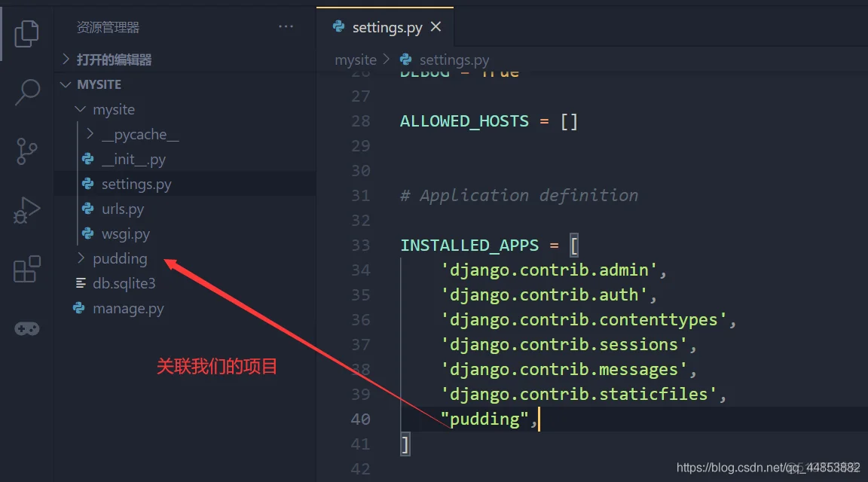The width and height of the screenshot is (868, 482).
Task: Click line number 33 in the gutter
Action: pyautogui.click(x=360, y=246)
